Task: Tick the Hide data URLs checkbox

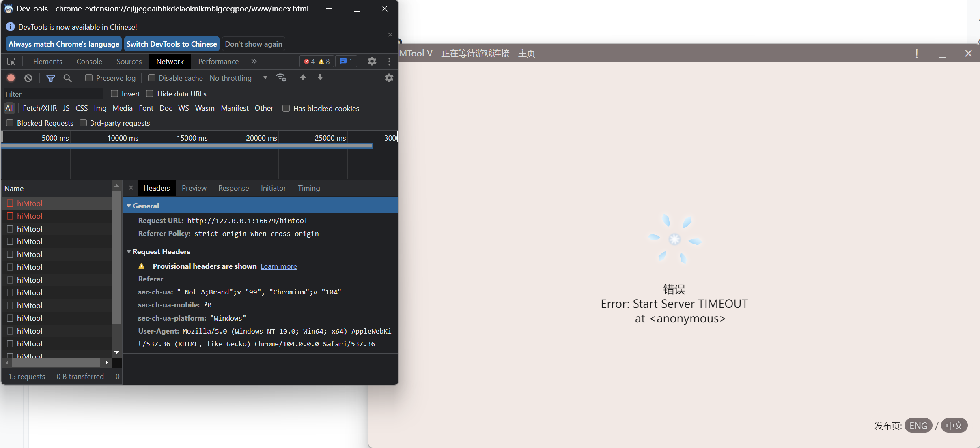Action: [150, 94]
